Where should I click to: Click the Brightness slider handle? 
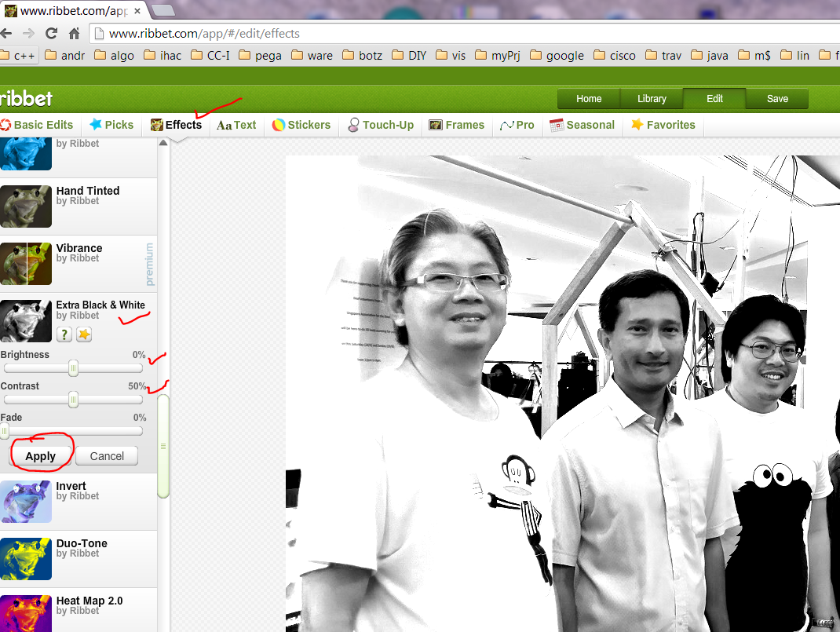click(73, 368)
